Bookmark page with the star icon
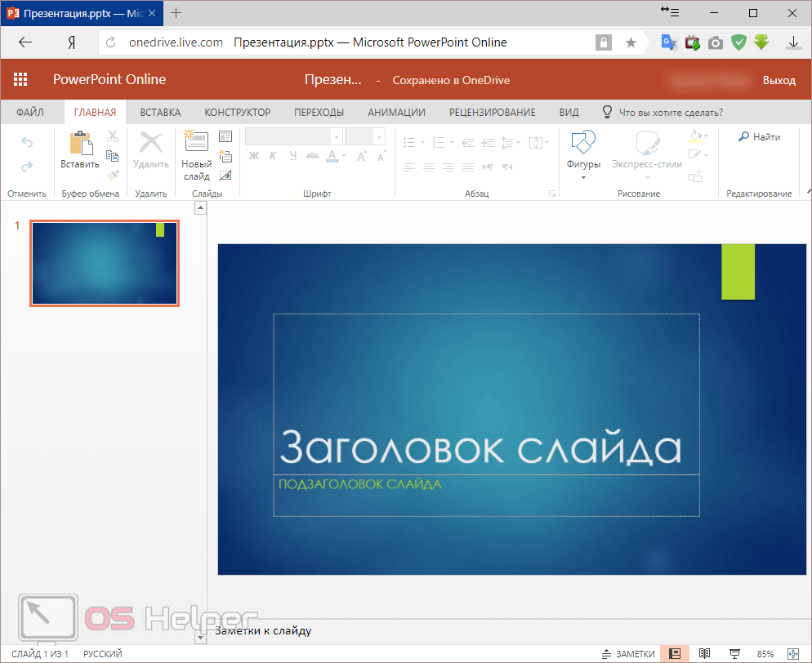The image size is (812, 663). pyautogui.click(x=631, y=42)
